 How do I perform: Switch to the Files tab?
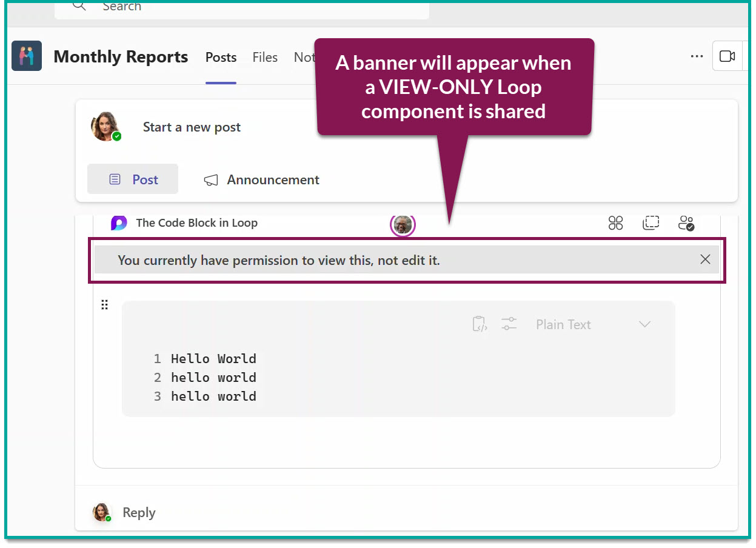click(x=265, y=58)
